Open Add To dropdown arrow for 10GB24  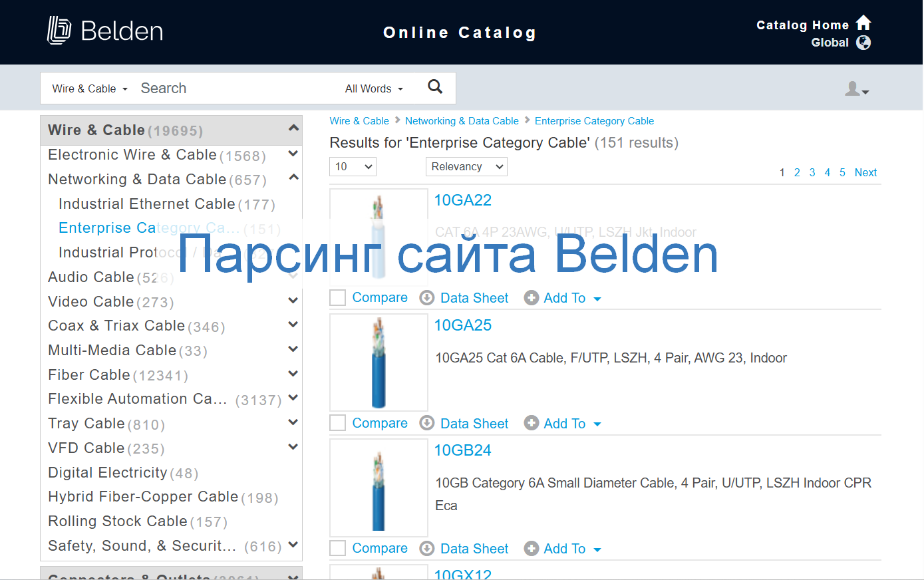[x=597, y=549]
